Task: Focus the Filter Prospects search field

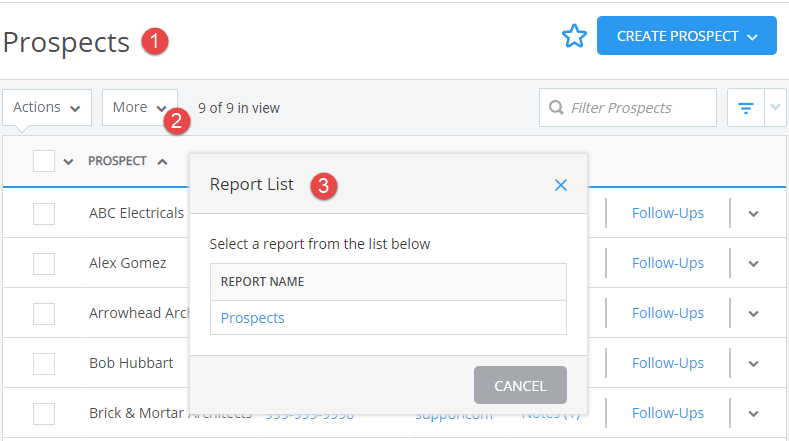Action: click(x=627, y=108)
